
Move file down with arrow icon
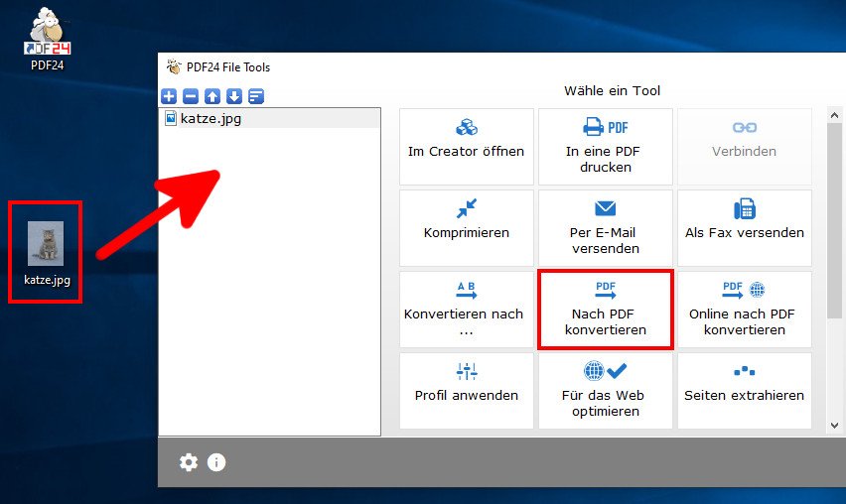coord(234,96)
